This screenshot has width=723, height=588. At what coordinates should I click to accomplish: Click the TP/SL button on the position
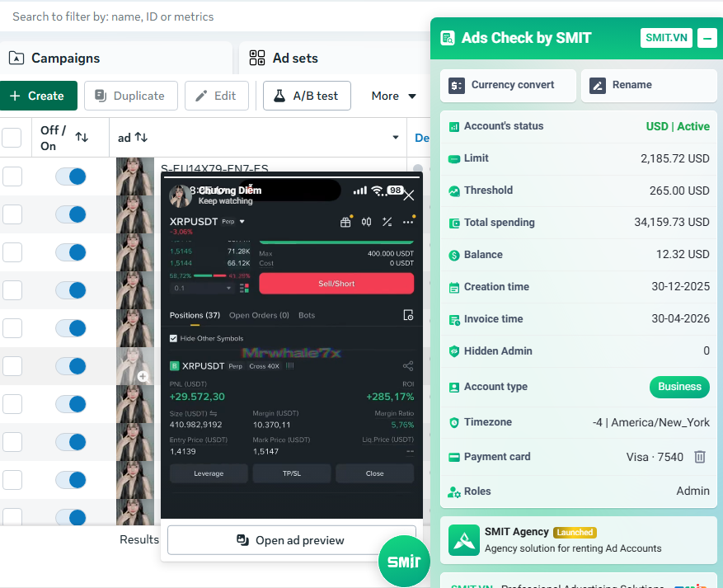pyautogui.click(x=292, y=473)
